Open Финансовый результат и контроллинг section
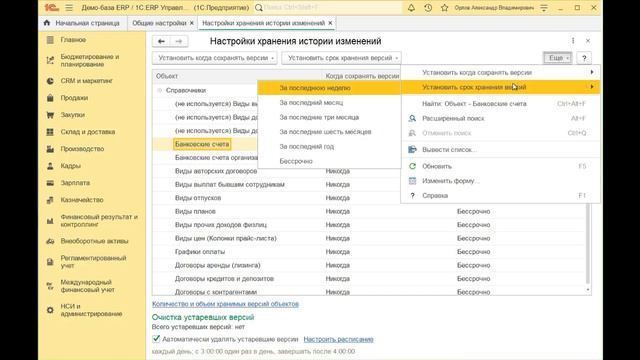640x360 pixels. [x=99, y=221]
